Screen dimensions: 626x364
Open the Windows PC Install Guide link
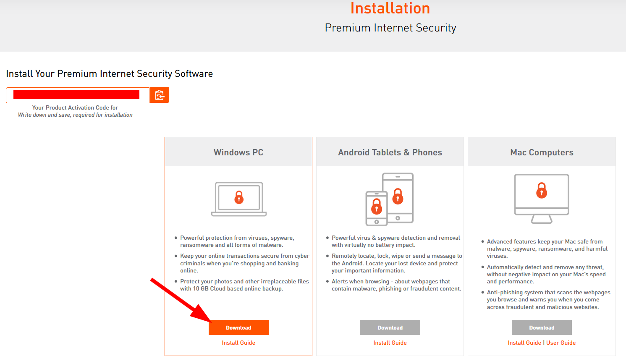(x=238, y=343)
